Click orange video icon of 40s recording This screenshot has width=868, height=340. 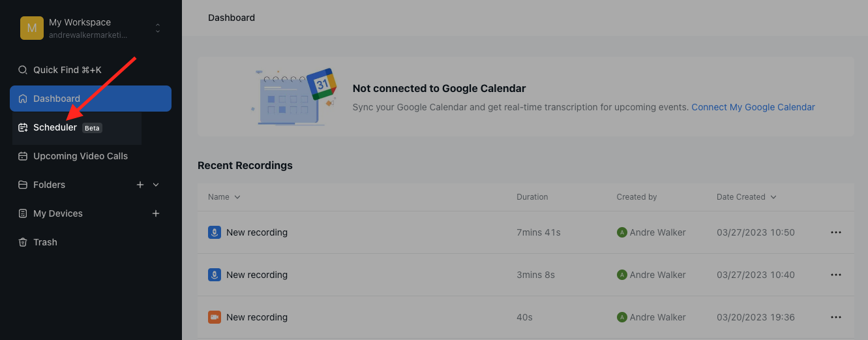215,317
